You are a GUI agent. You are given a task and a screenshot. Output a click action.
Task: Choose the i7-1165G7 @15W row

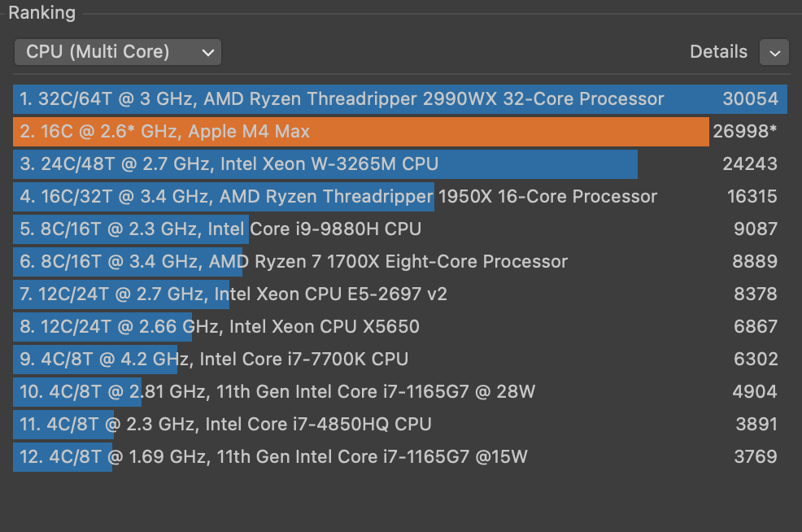pos(400,457)
